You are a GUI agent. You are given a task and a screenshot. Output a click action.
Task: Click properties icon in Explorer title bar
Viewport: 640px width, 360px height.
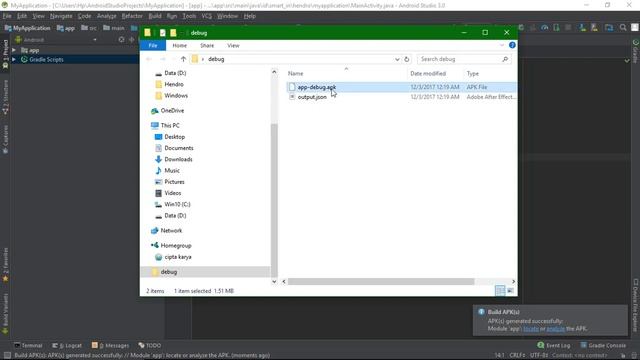162,33
